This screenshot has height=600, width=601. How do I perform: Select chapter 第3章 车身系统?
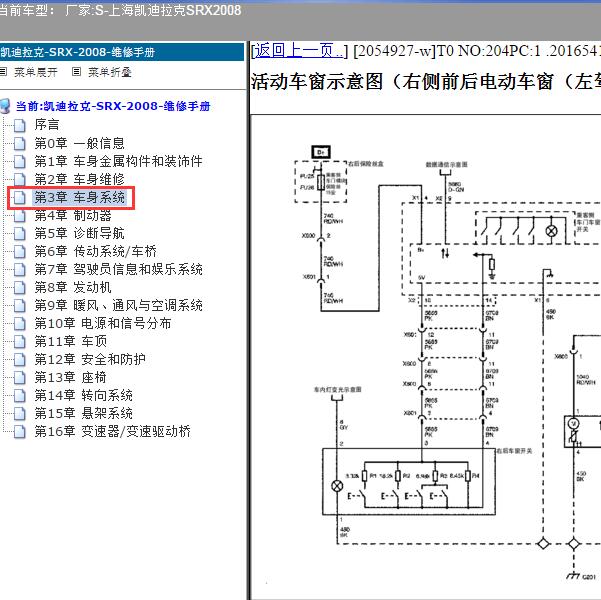pyautogui.click(x=79, y=197)
